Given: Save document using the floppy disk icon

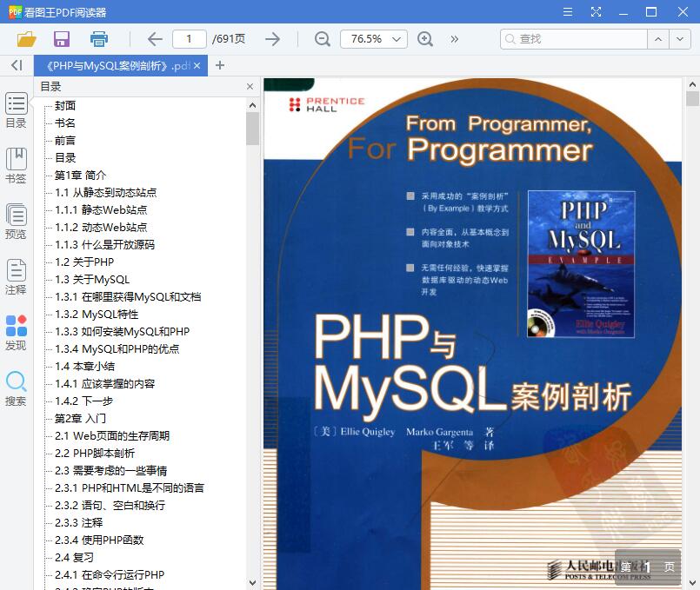Looking at the screenshot, I should pyautogui.click(x=62, y=39).
